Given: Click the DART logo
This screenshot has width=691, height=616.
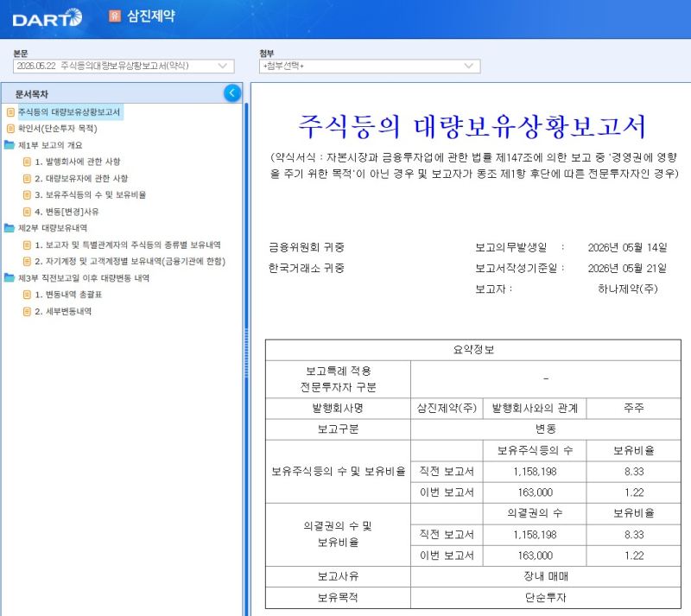Looking at the screenshot, I should coord(48,17).
